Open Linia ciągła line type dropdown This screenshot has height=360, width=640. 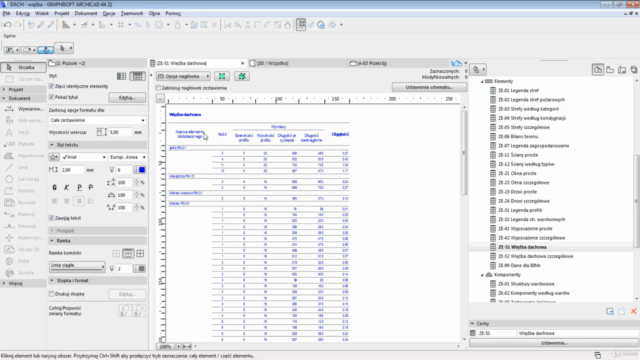[x=77, y=266]
